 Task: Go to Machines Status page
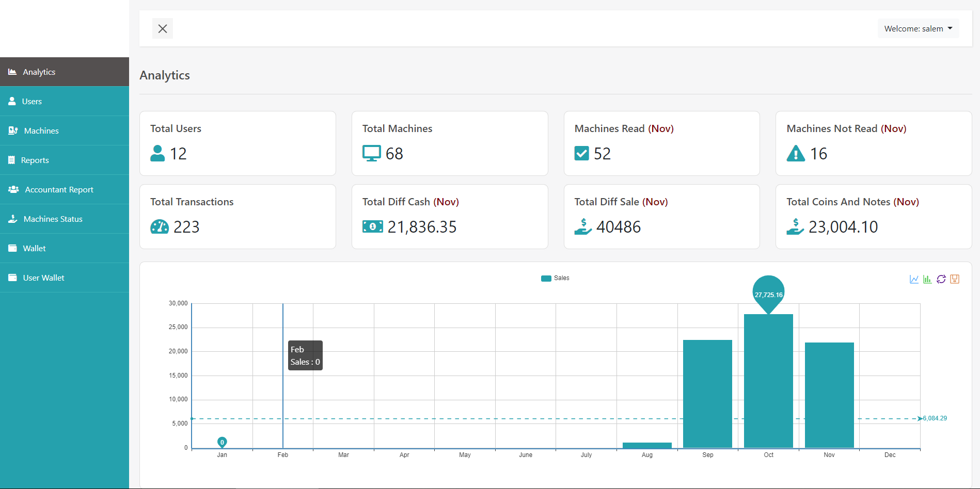pyautogui.click(x=53, y=219)
